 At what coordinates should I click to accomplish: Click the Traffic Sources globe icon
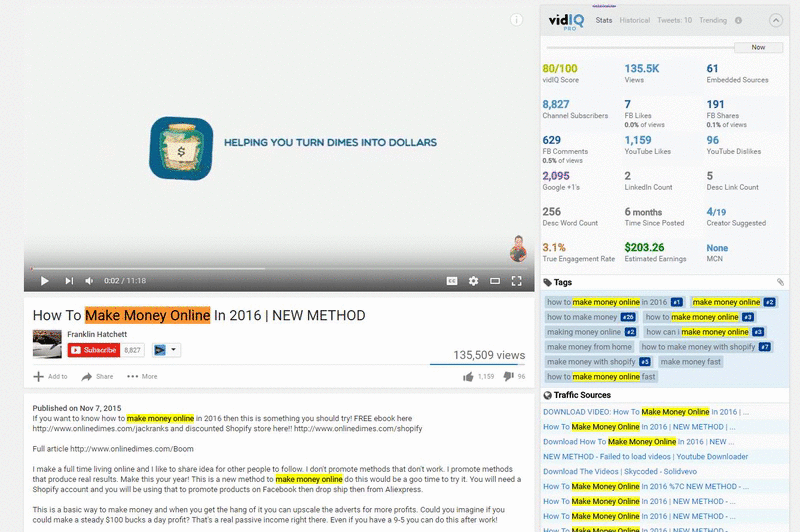(547, 395)
